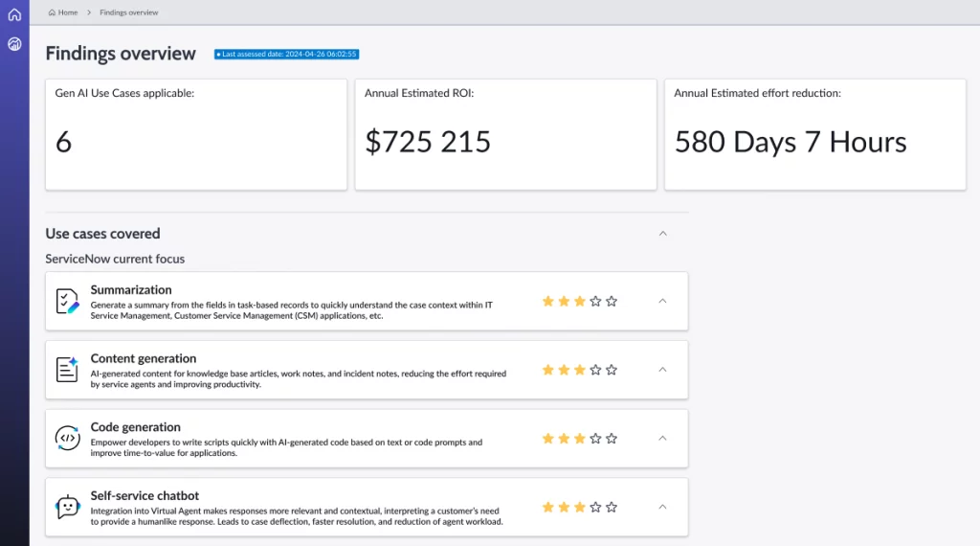
Task: Click the Summarization star rating
Action: tap(579, 302)
